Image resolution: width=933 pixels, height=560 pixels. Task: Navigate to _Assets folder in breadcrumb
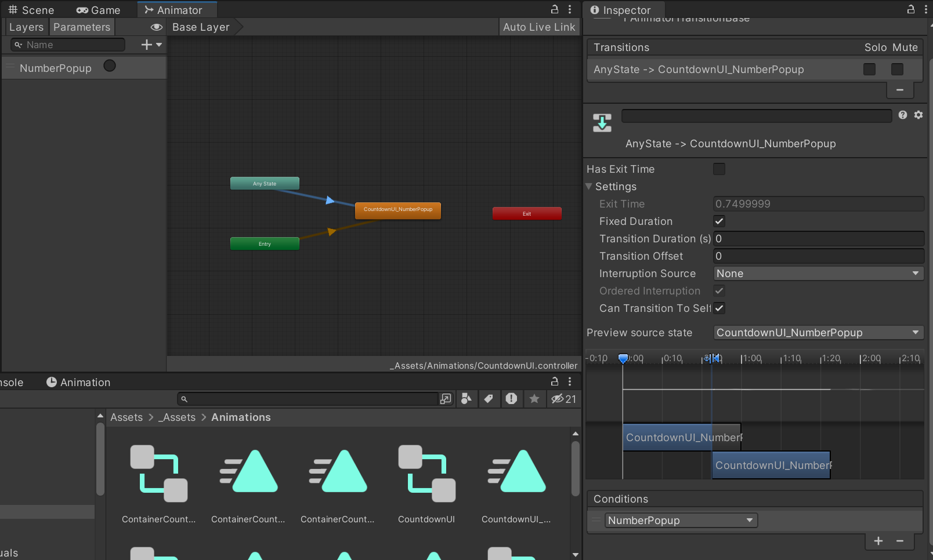[x=177, y=417]
